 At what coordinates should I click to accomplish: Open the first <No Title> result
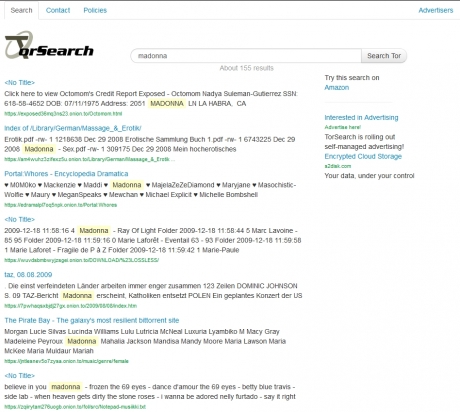coord(19,83)
